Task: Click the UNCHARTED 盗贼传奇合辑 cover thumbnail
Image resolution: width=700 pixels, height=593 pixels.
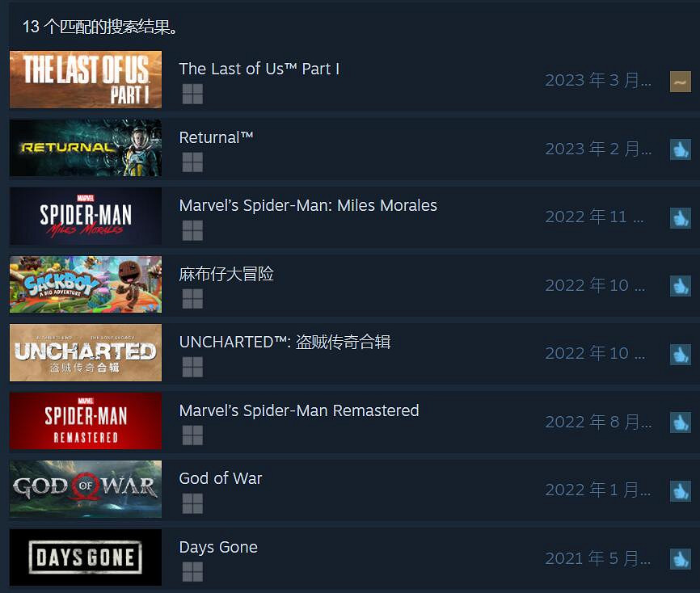Action: [x=86, y=352]
